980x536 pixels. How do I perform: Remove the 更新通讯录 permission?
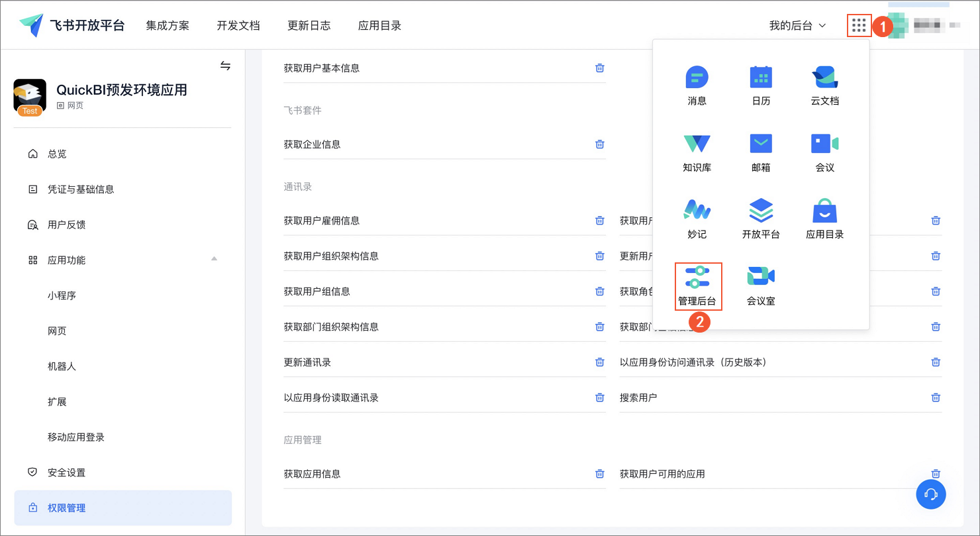600,362
